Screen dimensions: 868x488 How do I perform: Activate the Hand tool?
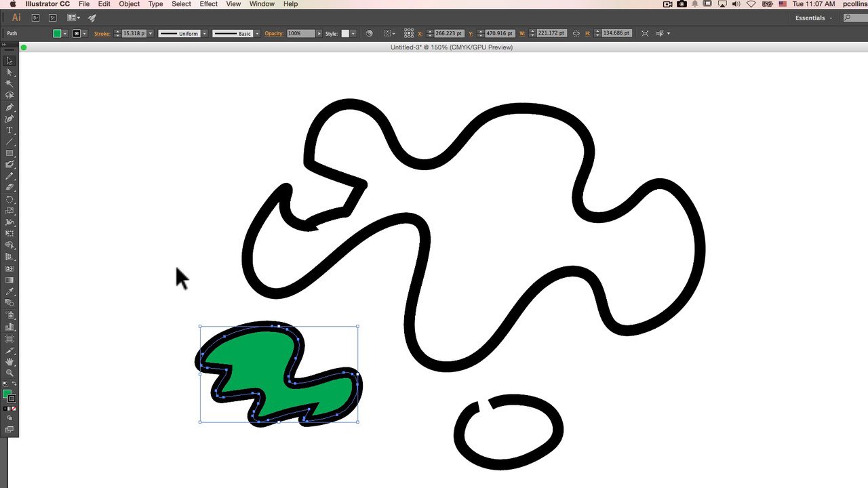tap(9, 362)
